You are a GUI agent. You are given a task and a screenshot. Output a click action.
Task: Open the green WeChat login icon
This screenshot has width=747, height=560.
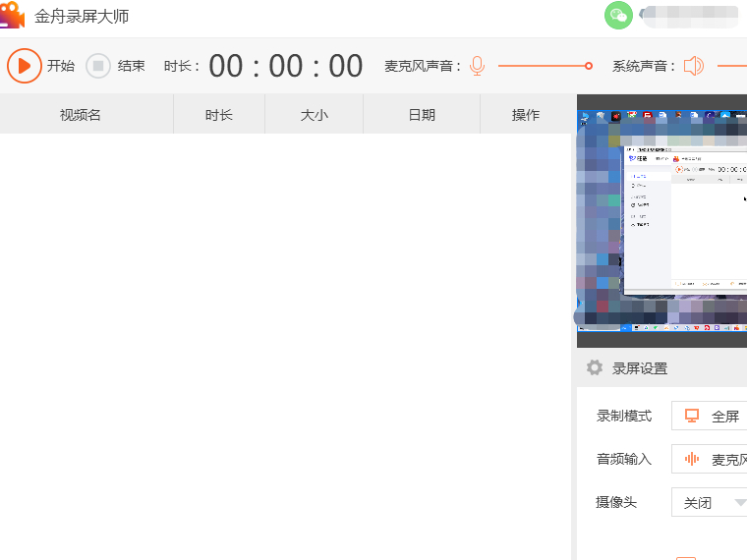pos(618,16)
